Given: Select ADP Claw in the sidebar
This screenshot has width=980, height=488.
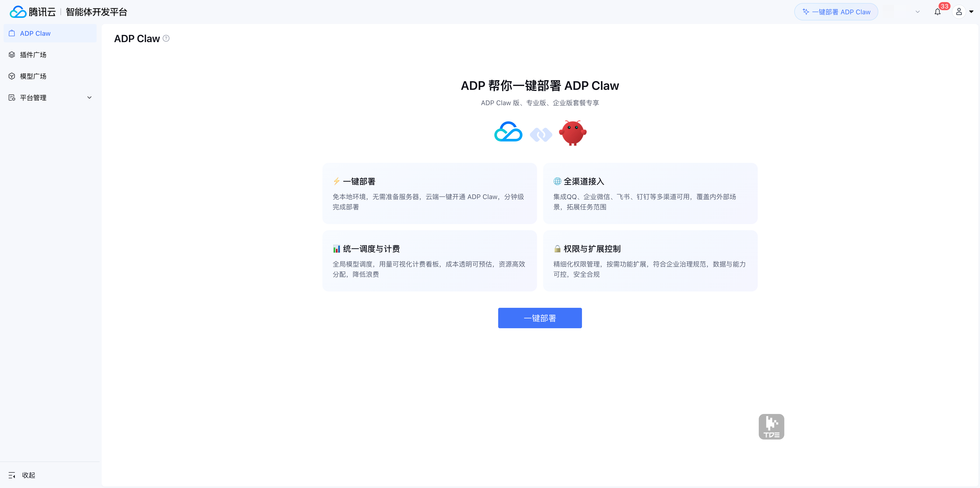Looking at the screenshot, I should tap(35, 33).
